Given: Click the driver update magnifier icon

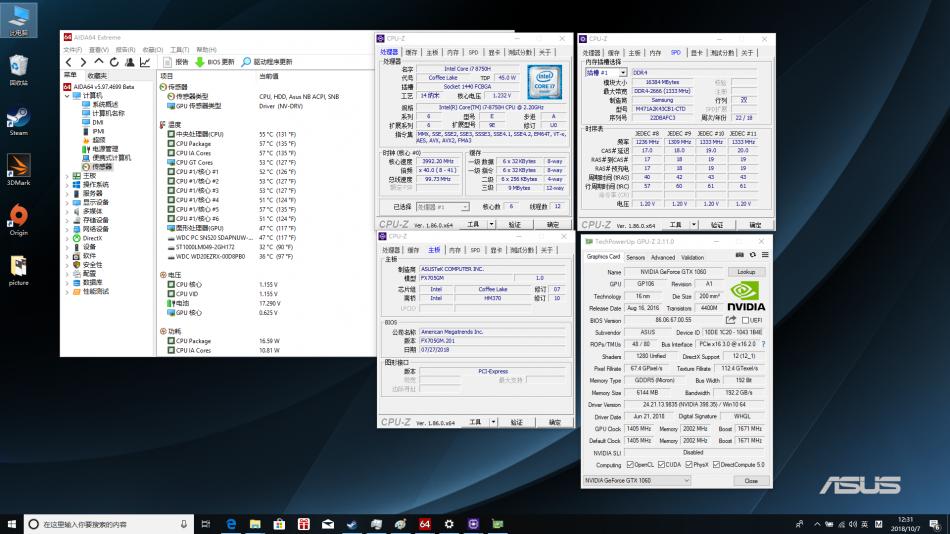Looking at the screenshot, I should click(x=246, y=62).
